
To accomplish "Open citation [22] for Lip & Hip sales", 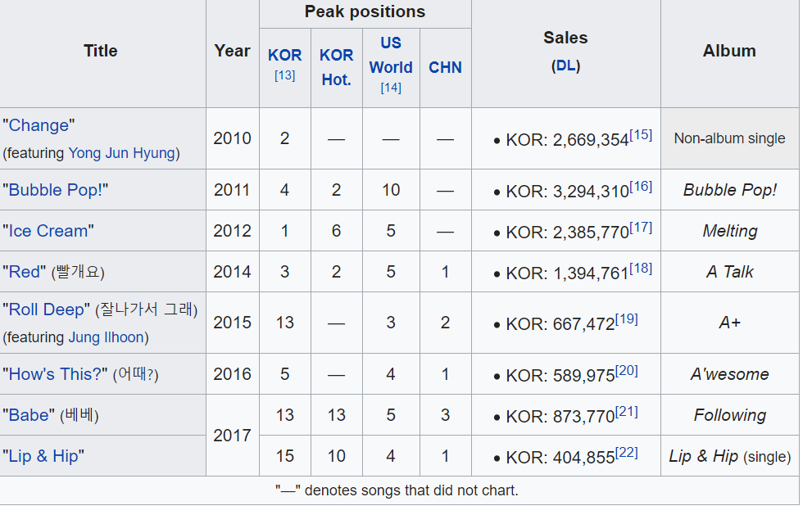I will pyautogui.click(x=627, y=453).
